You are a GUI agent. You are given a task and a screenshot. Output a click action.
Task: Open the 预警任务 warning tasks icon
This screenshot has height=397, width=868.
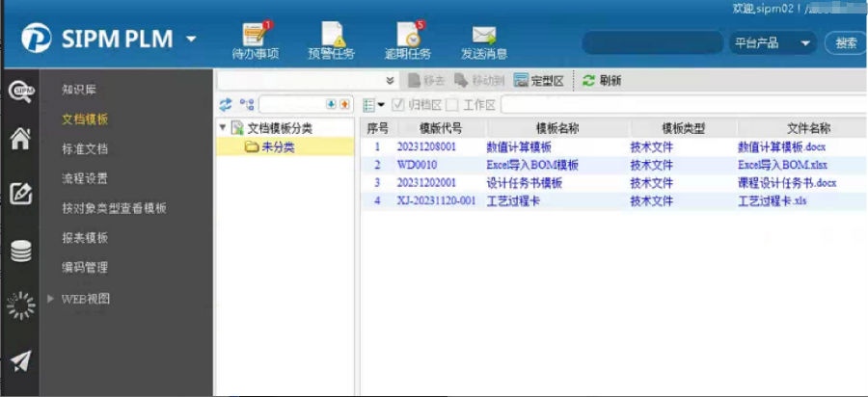click(x=331, y=37)
